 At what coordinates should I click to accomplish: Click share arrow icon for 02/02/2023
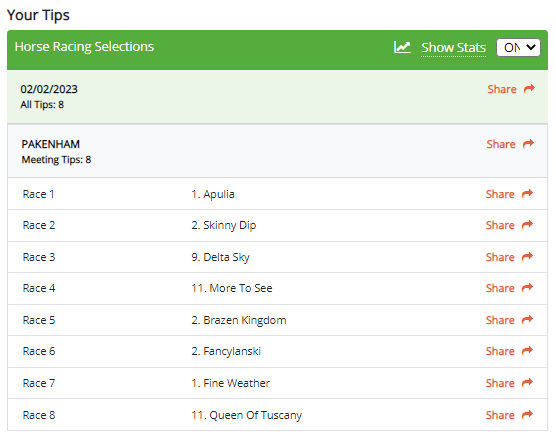[x=529, y=89]
